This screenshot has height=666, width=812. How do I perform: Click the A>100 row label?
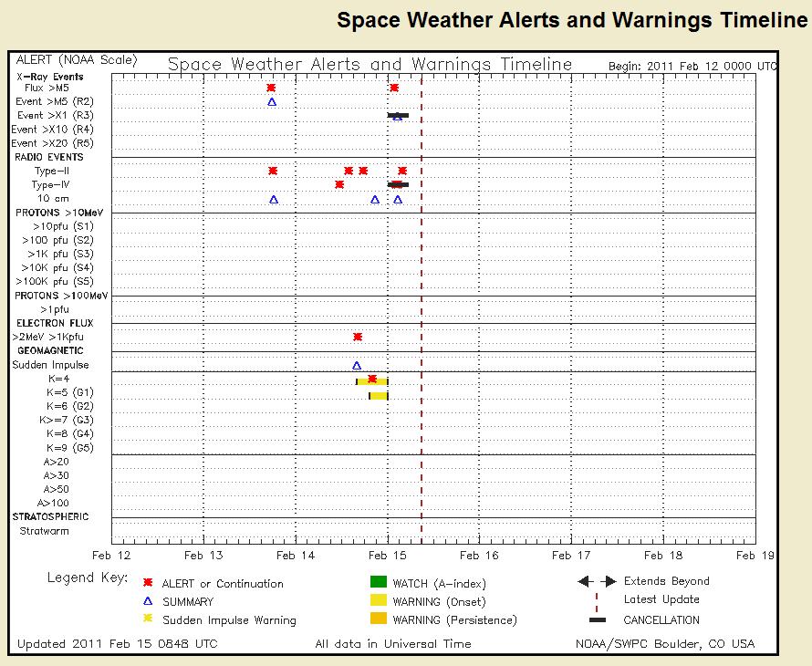pyautogui.click(x=53, y=503)
